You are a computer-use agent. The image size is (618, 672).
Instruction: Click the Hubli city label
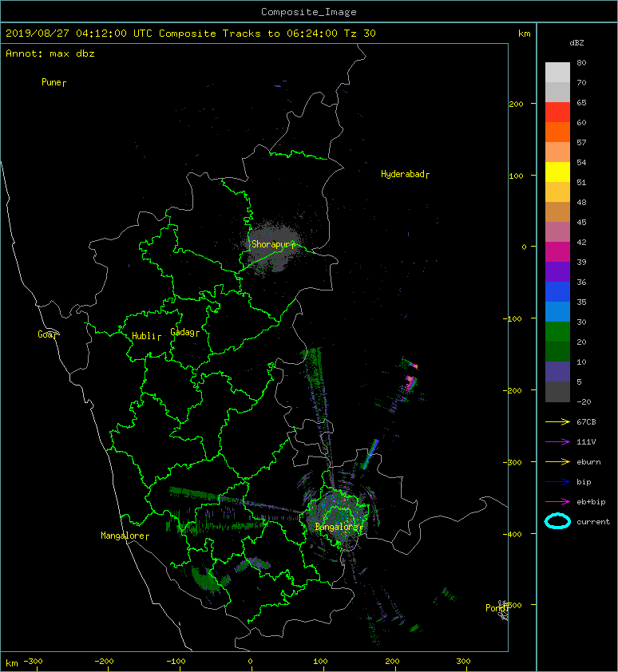[144, 336]
